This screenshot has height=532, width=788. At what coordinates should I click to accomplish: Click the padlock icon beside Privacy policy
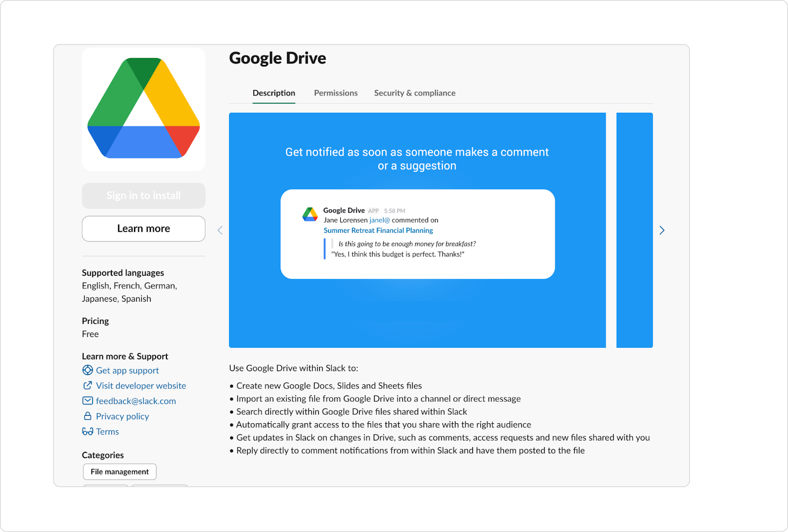(88, 416)
